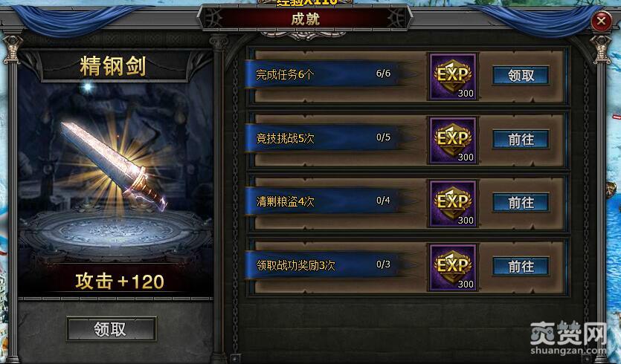Click EXP reward icon for 清剿粮盗4次
This screenshot has width=621, height=364.
(453, 204)
